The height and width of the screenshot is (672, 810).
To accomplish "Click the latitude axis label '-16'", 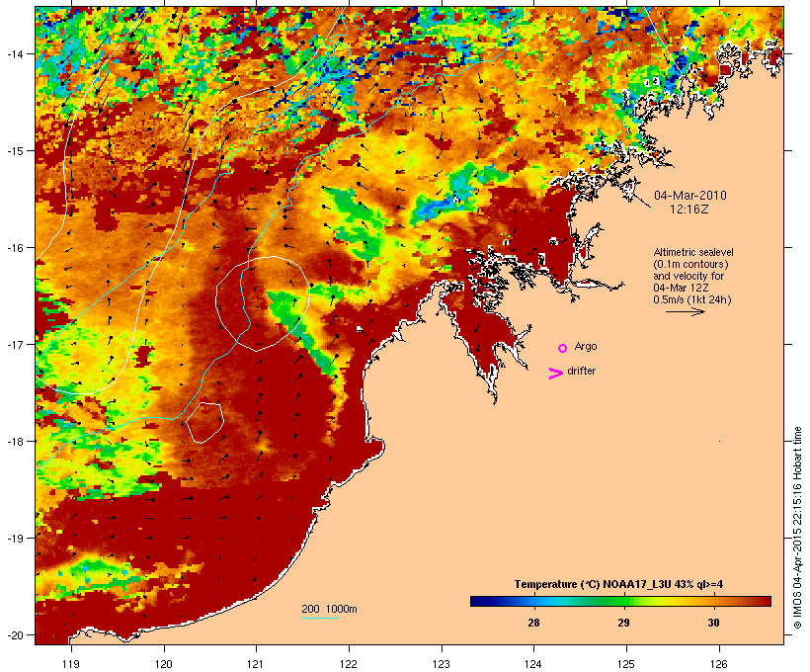I will tap(14, 248).
